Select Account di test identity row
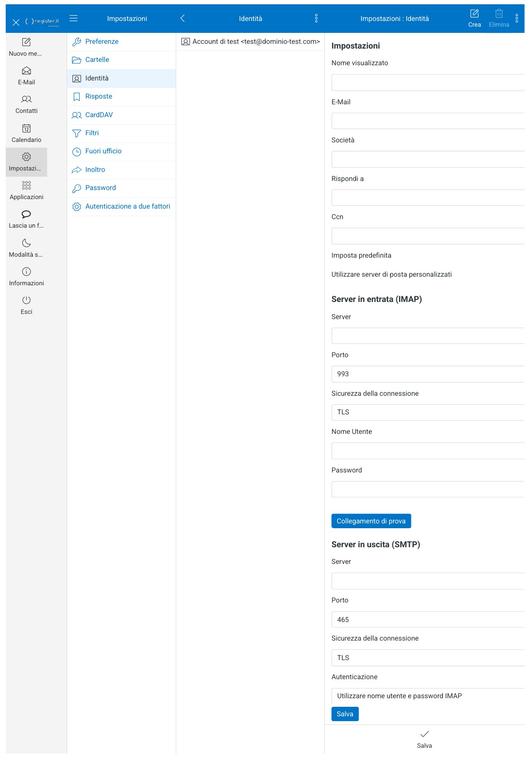This screenshot has width=532, height=763. (251, 42)
